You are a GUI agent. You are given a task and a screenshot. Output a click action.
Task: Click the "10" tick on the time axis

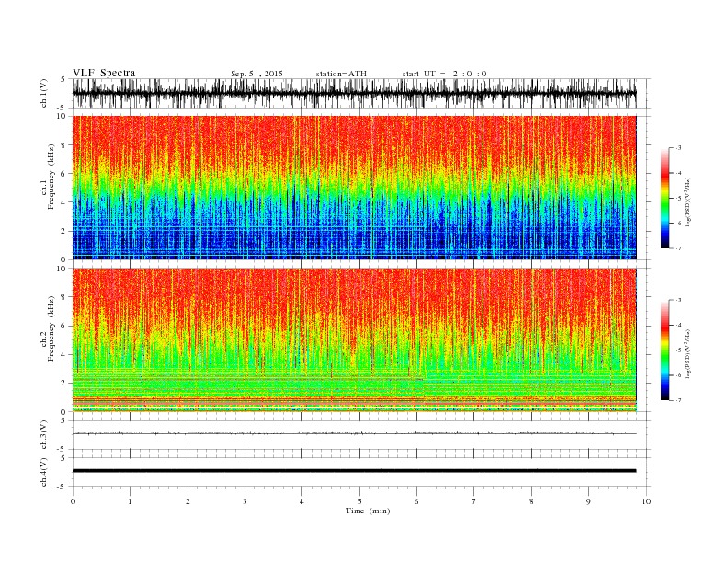pos(646,501)
